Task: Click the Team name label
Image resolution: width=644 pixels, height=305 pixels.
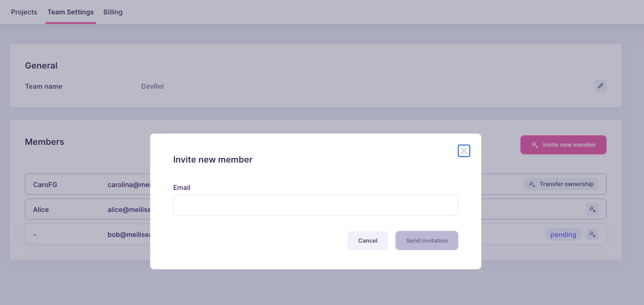Action: [x=44, y=86]
